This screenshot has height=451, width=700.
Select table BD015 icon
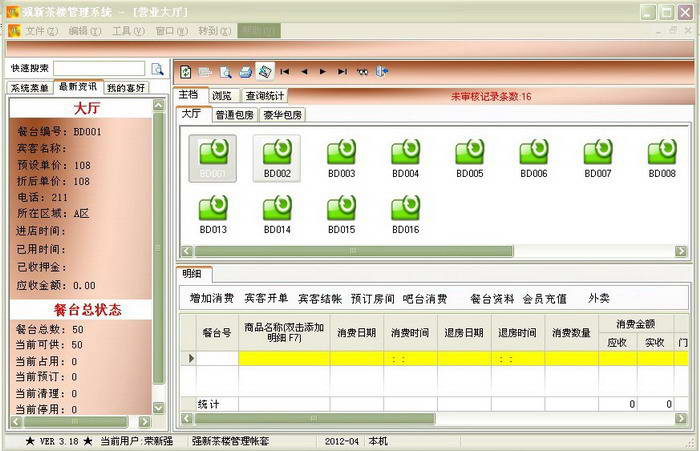click(x=342, y=214)
